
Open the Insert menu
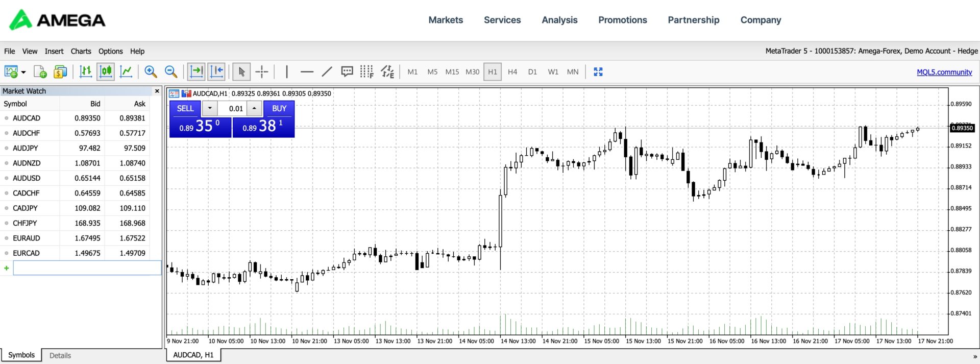[54, 51]
